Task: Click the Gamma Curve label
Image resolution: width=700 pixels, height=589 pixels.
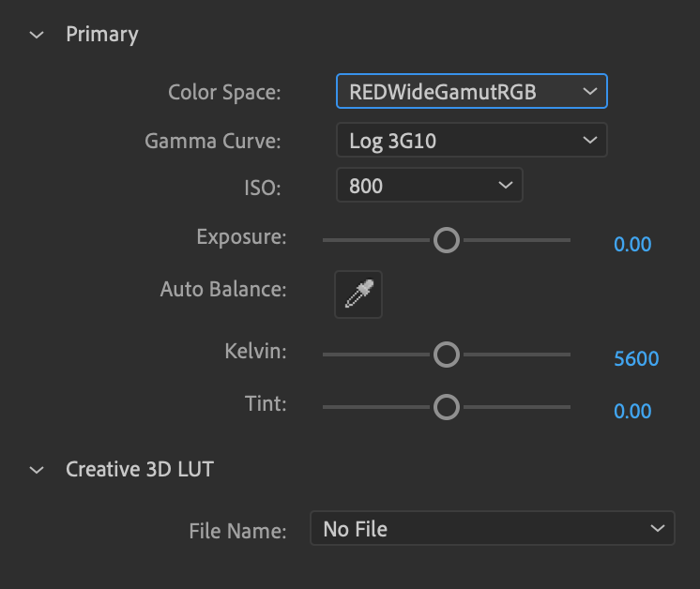Action: click(x=212, y=141)
